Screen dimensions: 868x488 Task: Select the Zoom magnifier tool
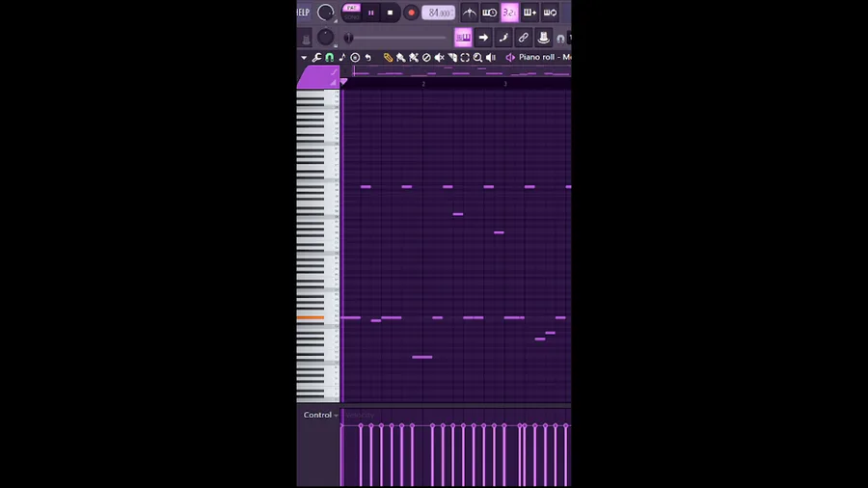(477, 58)
